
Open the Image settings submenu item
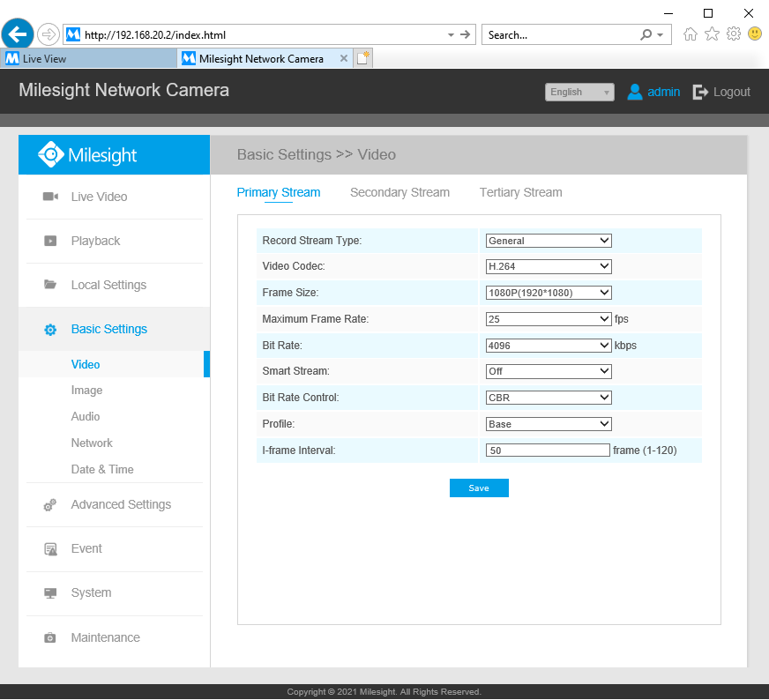click(x=86, y=391)
